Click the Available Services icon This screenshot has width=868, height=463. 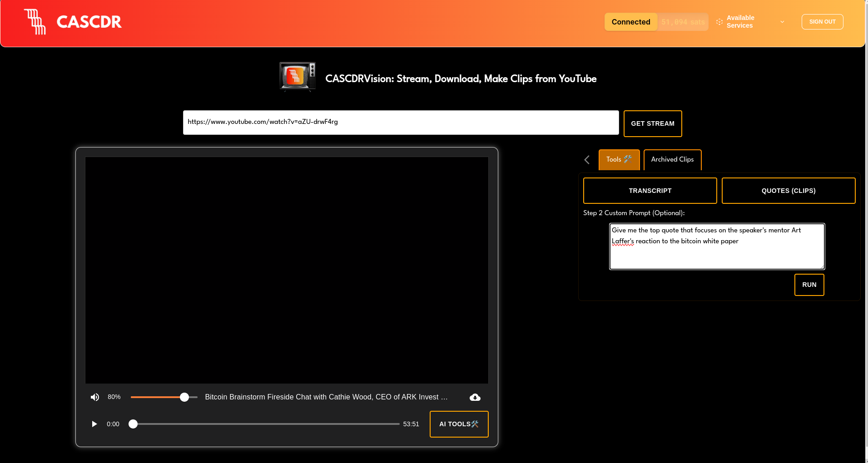coord(719,22)
